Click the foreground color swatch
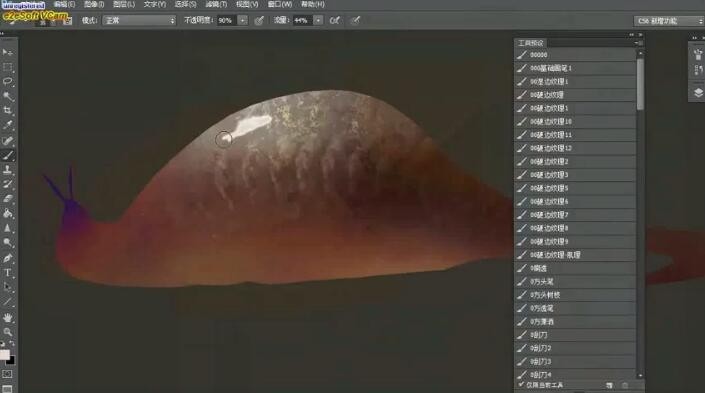Screen dimensions: 705x393 coord(4,355)
